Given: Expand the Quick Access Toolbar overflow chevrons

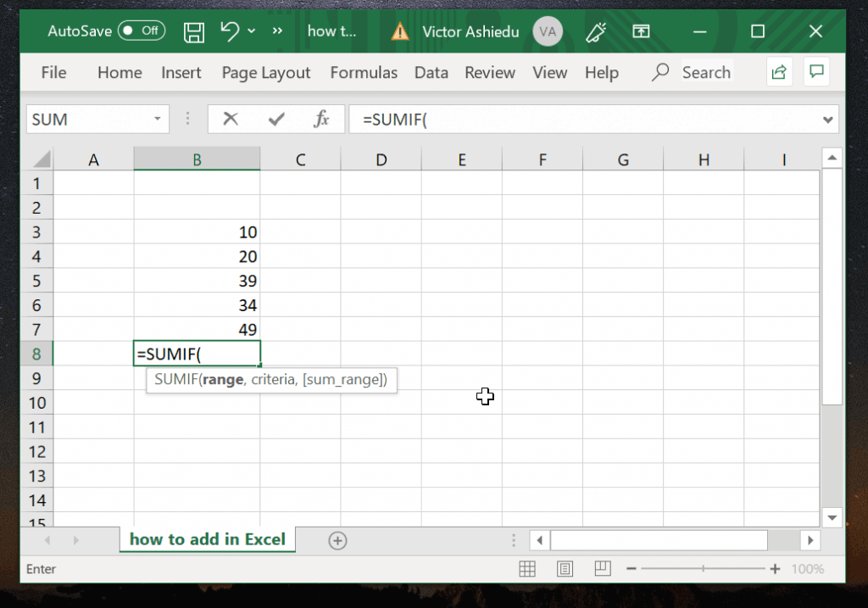Looking at the screenshot, I should [x=277, y=31].
